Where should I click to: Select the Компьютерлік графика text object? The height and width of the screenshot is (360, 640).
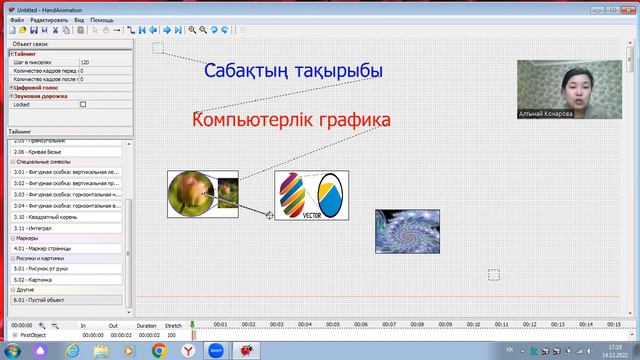(x=291, y=120)
